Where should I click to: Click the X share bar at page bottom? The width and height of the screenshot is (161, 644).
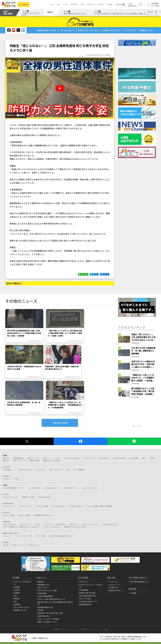tap(27, 441)
